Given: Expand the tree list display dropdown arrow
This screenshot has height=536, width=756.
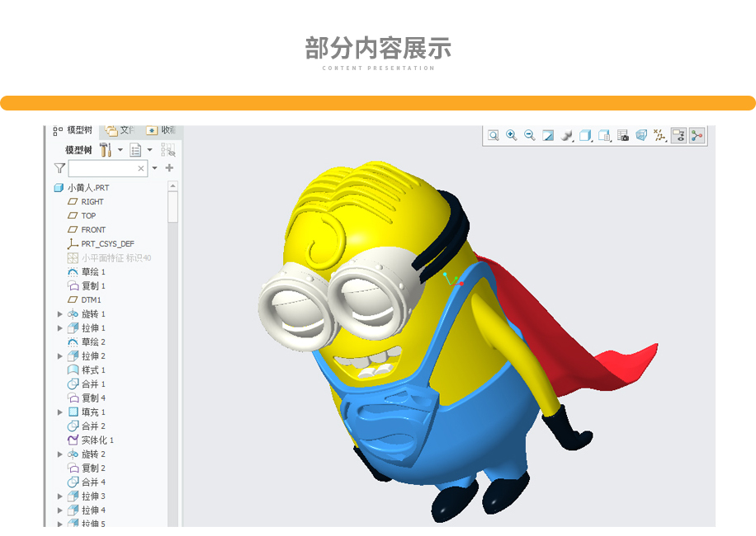Looking at the screenshot, I should [150, 150].
